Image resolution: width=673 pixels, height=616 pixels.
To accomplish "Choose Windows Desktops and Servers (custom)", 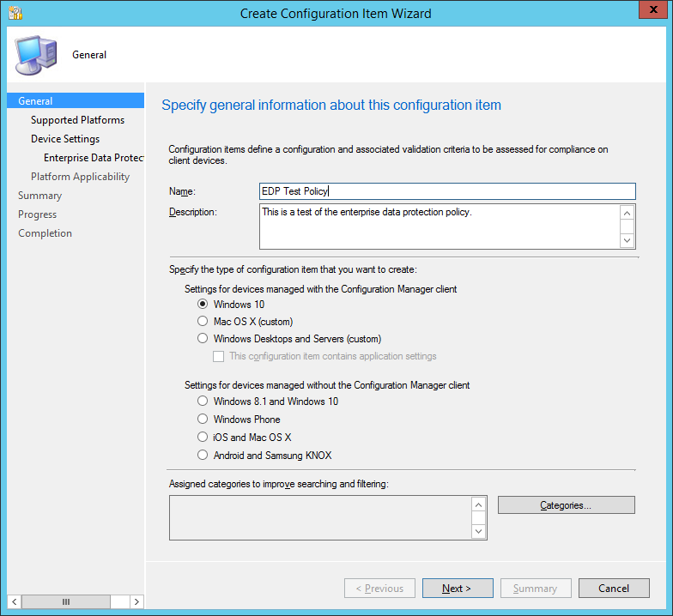I will point(203,339).
